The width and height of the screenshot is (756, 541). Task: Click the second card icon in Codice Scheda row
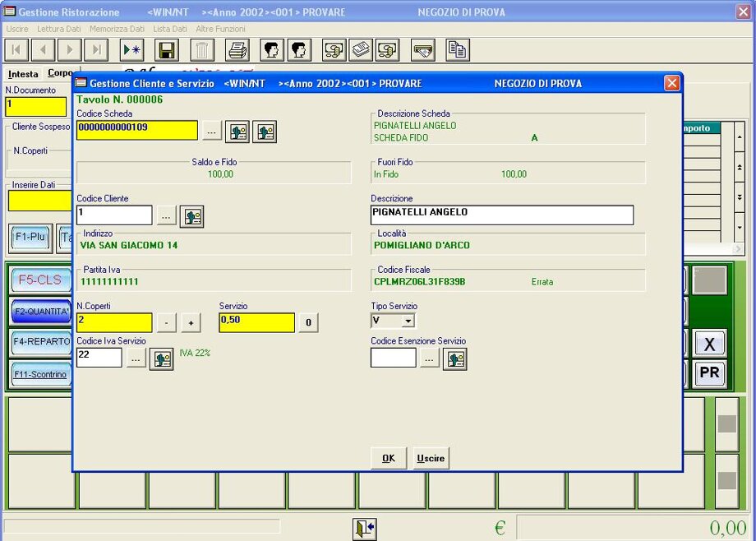tap(265, 132)
